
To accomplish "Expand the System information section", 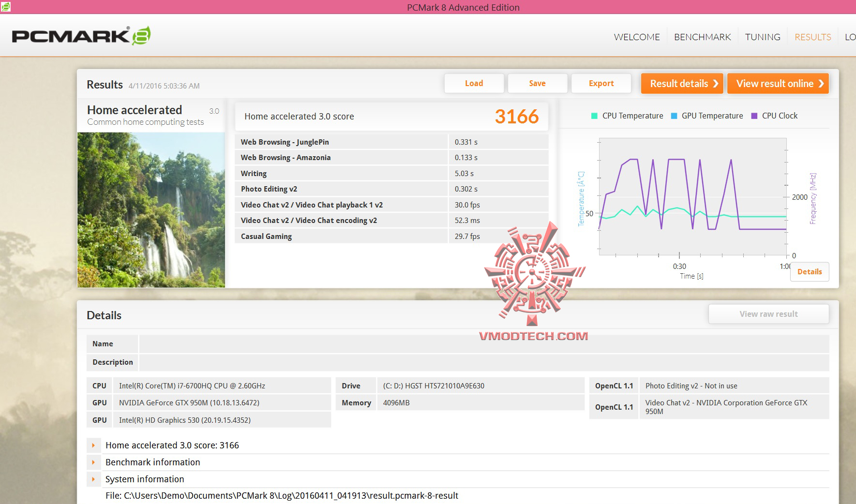I will pos(93,479).
